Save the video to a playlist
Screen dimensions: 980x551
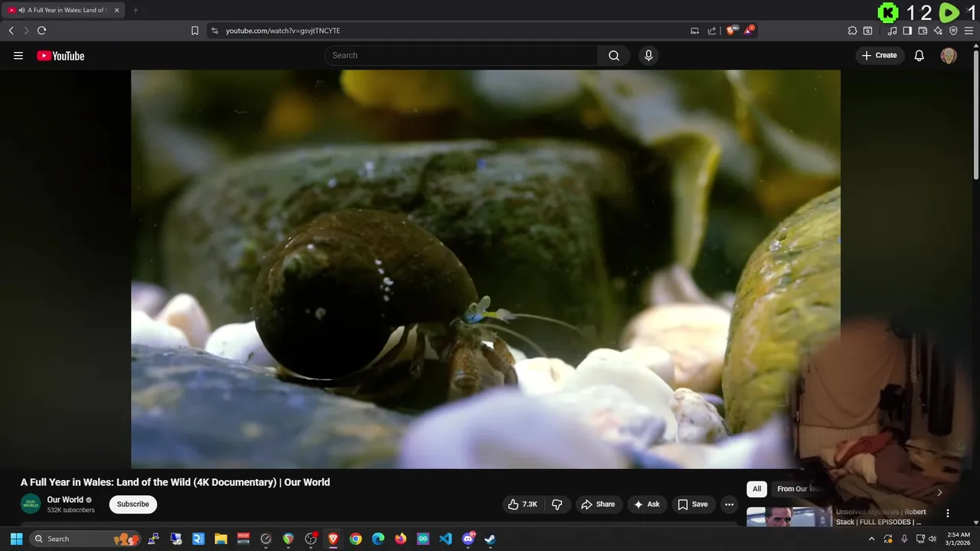693,504
